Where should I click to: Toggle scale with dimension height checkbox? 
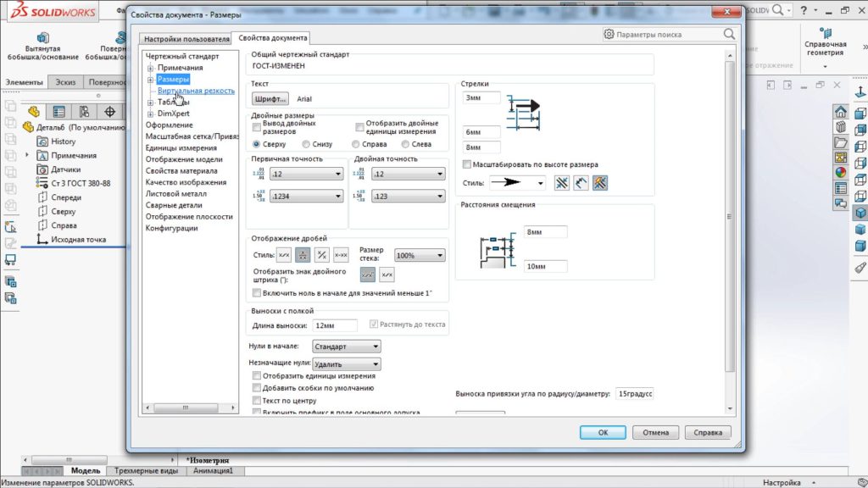(x=467, y=164)
